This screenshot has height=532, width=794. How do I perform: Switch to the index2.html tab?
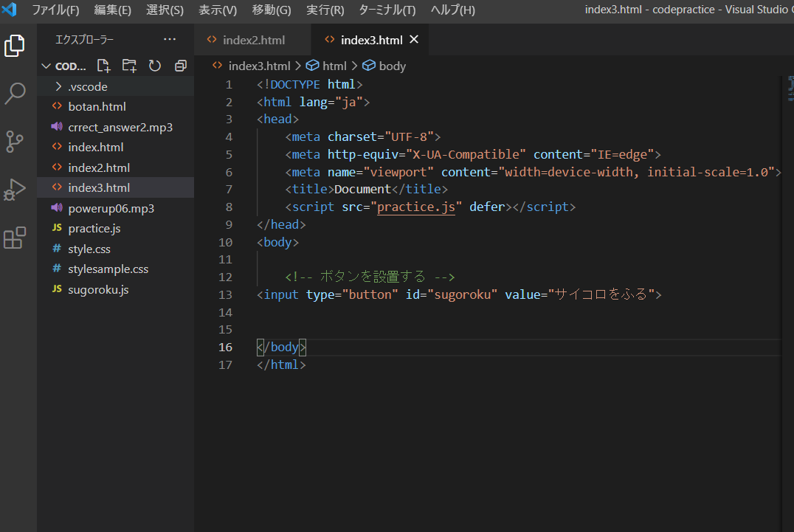pyautogui.click(x=253, y=40)
